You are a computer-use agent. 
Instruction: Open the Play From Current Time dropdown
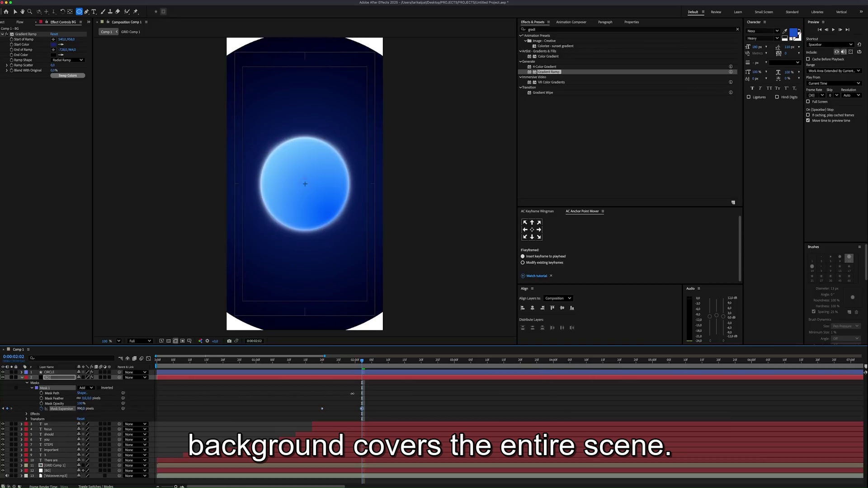pos(834,84)
